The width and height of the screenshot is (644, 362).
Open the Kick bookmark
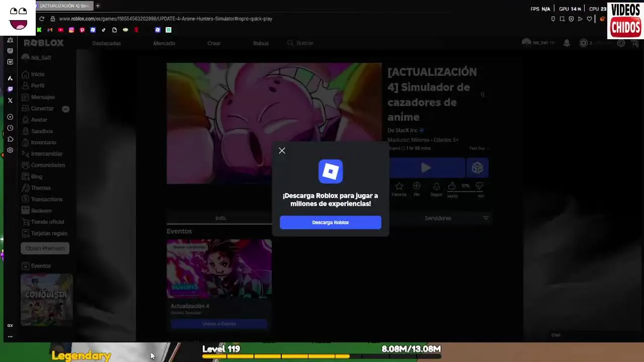[x=39, y=30]
